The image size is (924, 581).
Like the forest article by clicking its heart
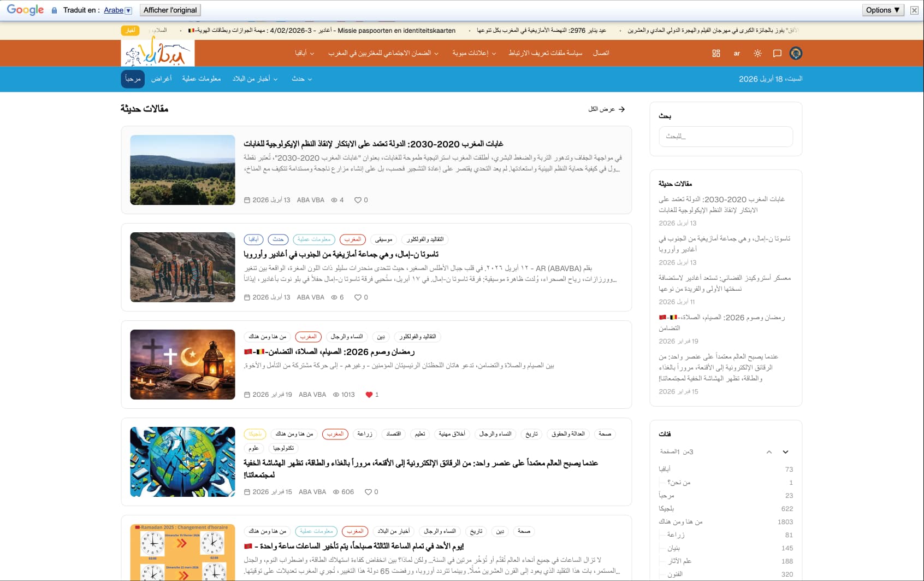tap(358, 200)
